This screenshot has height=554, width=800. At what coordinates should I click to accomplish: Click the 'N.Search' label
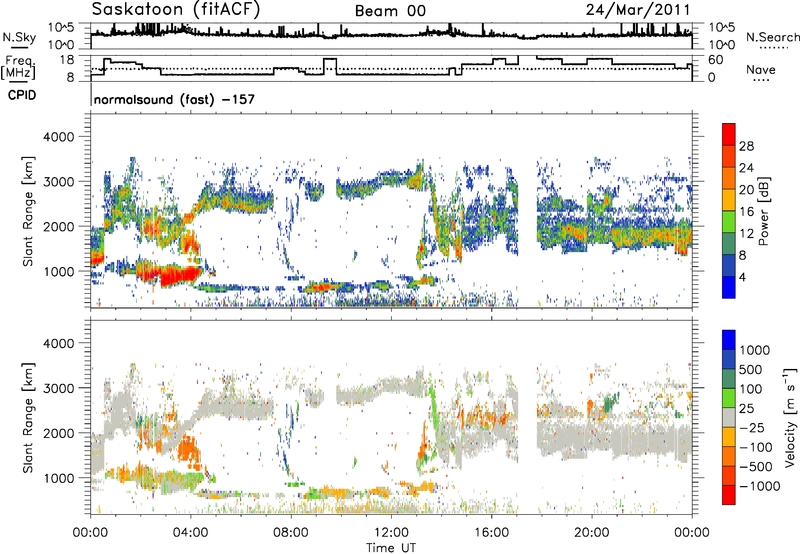coord(772,37)
